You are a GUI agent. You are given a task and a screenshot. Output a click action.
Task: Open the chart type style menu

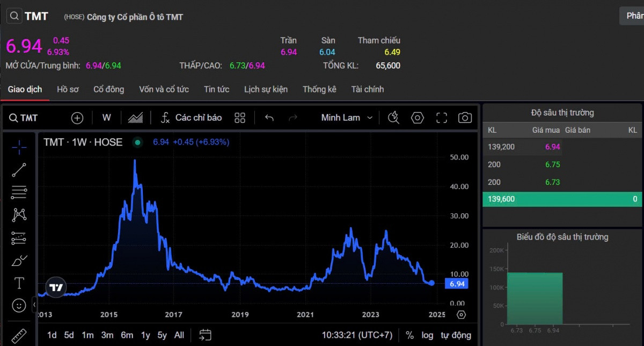[x=135, y=118]
